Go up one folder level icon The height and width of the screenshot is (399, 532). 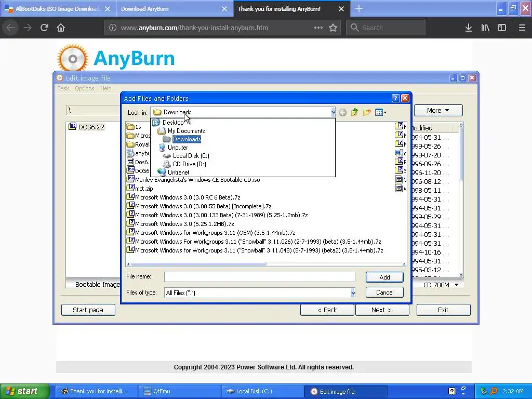point(354,112)
